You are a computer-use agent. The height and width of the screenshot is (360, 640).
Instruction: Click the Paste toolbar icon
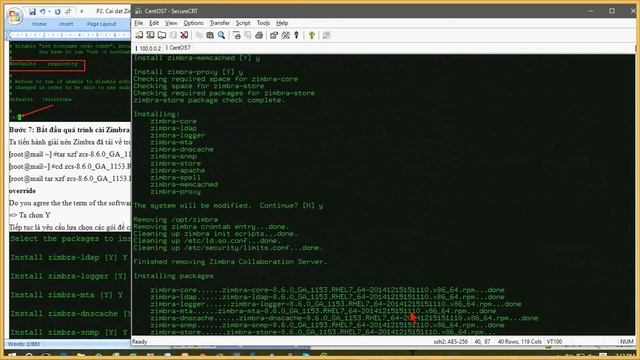pos(210,35)
